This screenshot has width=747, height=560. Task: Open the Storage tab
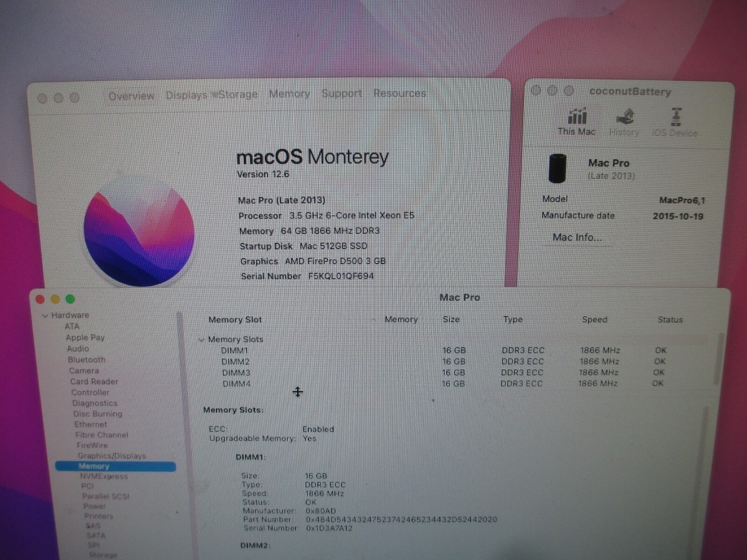pyautogui.click(x=238, y=95)
